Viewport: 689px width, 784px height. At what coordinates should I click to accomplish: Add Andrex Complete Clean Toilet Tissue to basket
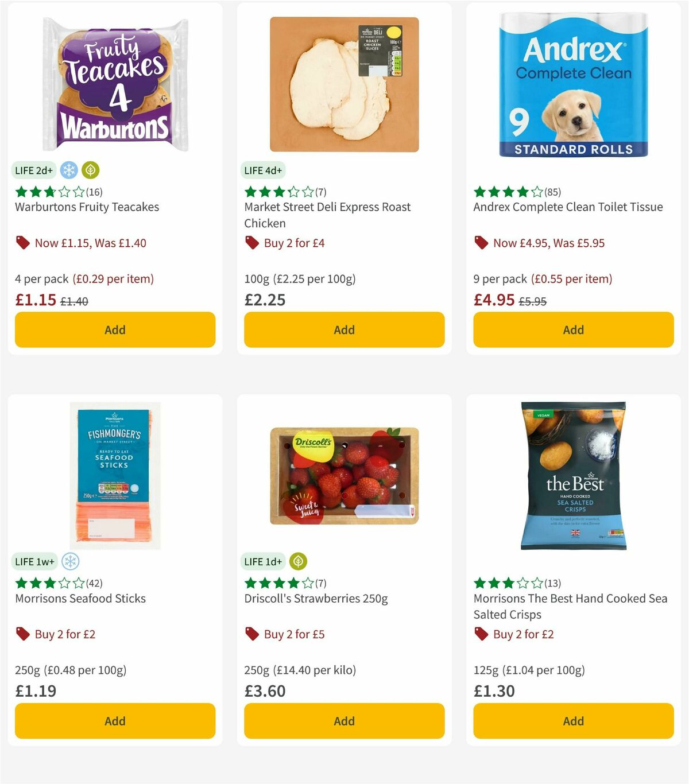573,329
